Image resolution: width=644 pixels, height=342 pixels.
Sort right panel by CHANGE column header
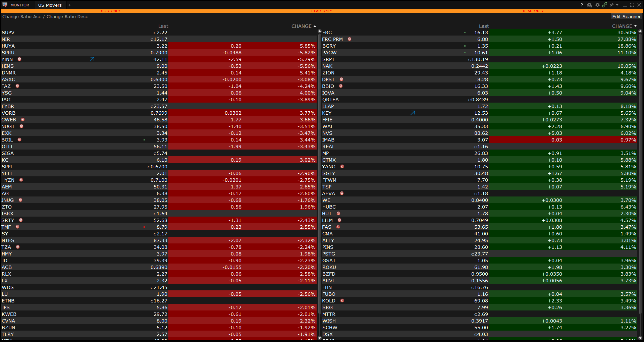click(624, 26)
